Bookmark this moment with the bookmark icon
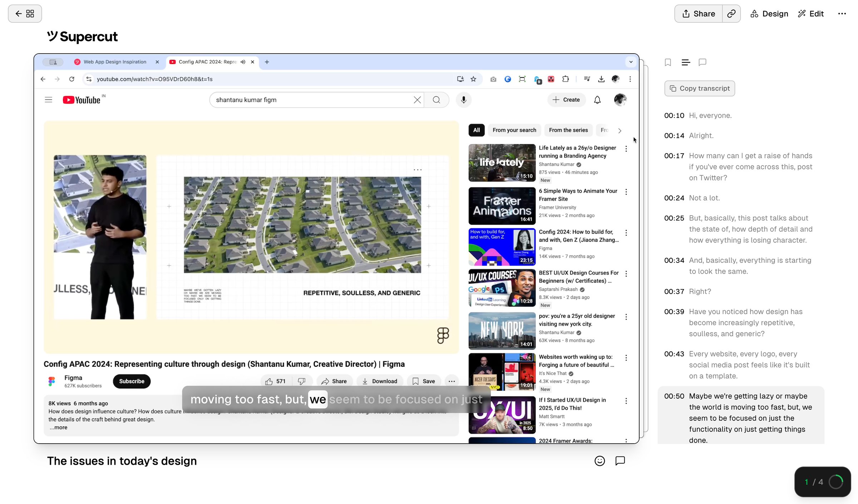858x504 pixels. pos(668,63)
